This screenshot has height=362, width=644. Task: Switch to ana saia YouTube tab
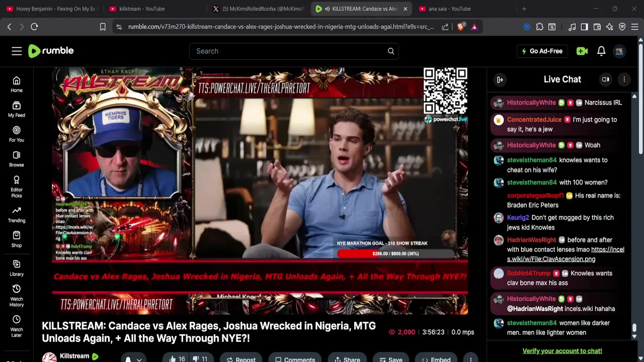(x=463, y=9)
